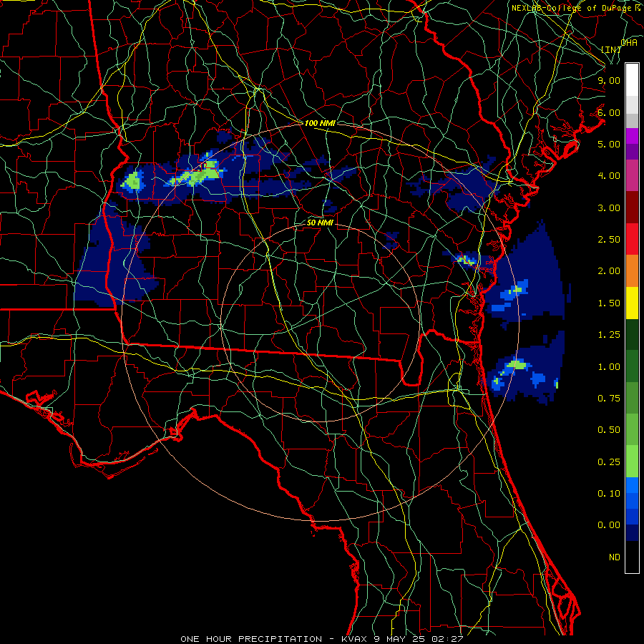This screenshot has height=644, width=644.
Task: Click the 2.00 legend value
Action: point(609,271)
